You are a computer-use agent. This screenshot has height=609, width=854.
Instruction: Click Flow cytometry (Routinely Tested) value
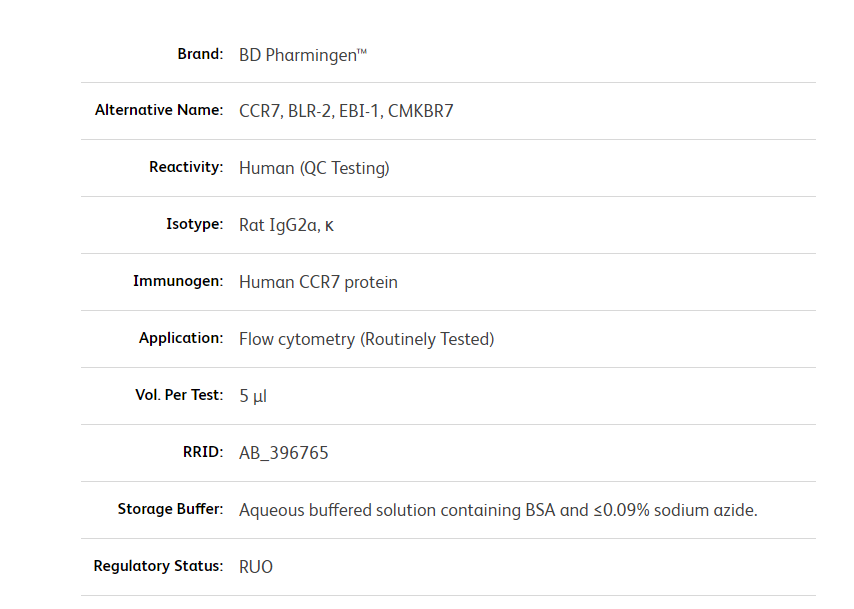coord(367,339)
